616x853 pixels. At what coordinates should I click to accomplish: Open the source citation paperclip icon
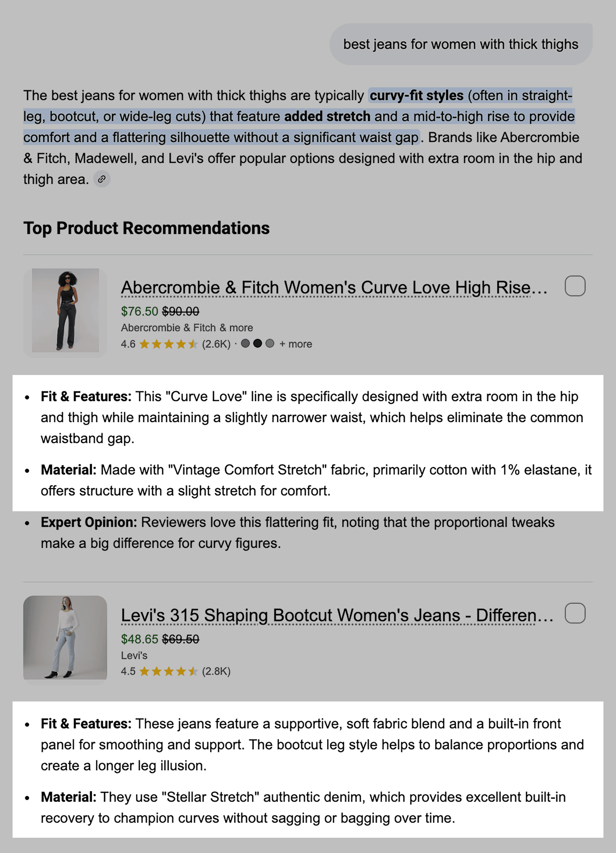pos(102,179)
